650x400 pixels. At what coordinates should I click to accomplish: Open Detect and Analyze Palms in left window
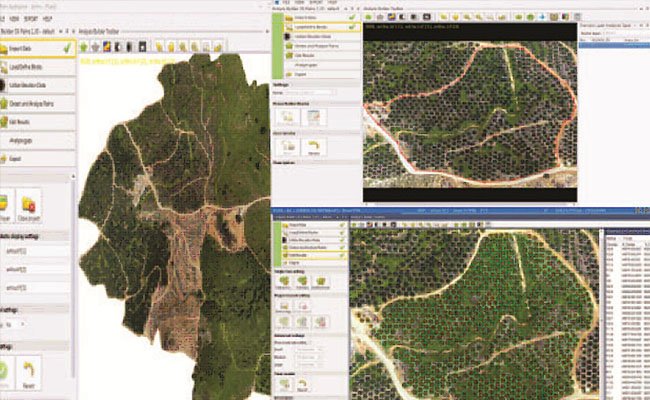[38, 104]
